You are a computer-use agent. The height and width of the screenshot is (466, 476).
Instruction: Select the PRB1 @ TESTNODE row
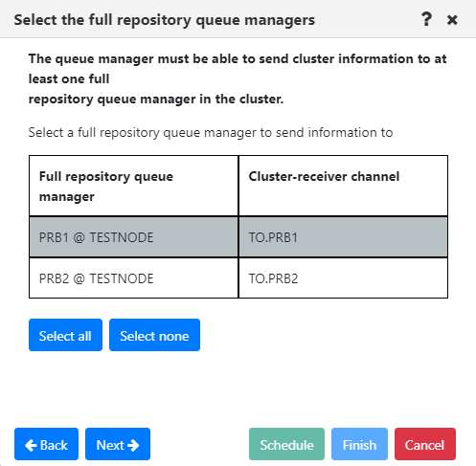point(238,237)
